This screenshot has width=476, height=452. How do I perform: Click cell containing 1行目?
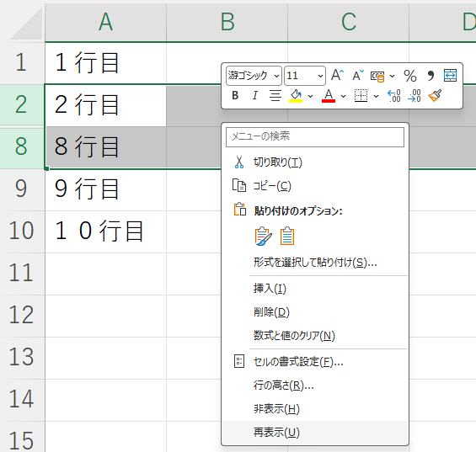point(105,63)
